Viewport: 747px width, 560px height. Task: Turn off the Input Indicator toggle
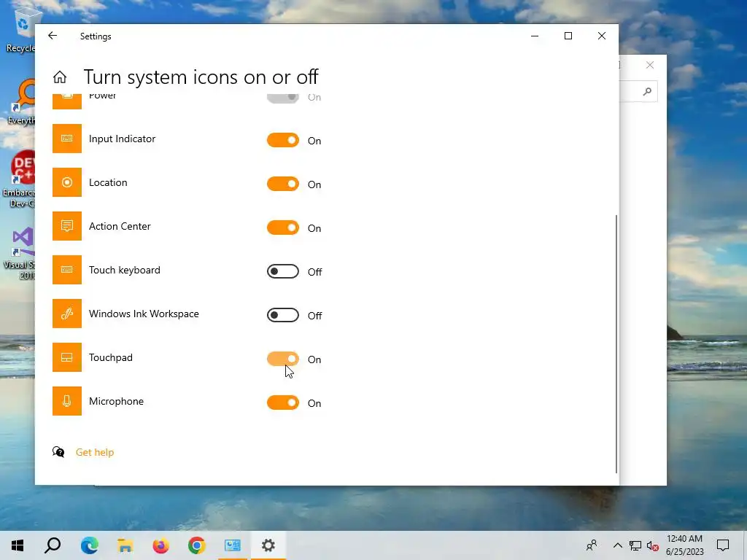pos(283,140)
